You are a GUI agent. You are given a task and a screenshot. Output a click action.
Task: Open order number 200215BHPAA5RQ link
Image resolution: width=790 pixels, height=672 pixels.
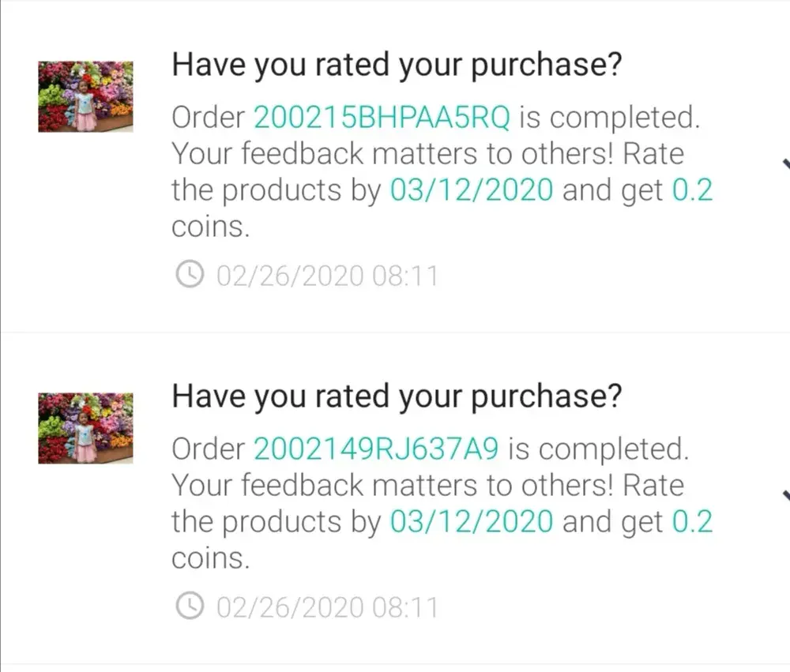pos(382,118)
